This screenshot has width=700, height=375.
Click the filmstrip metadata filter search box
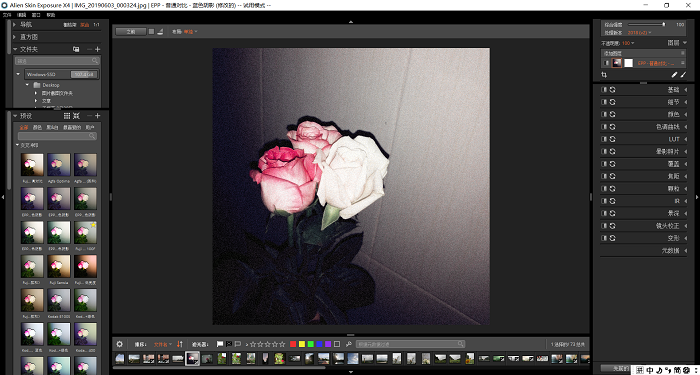(410, 344)
